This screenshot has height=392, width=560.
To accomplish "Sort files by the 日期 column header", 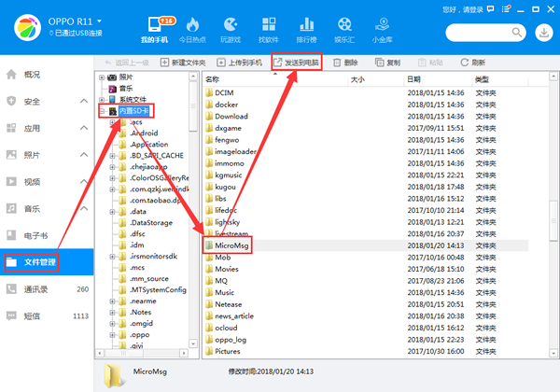I will (416, 80).
